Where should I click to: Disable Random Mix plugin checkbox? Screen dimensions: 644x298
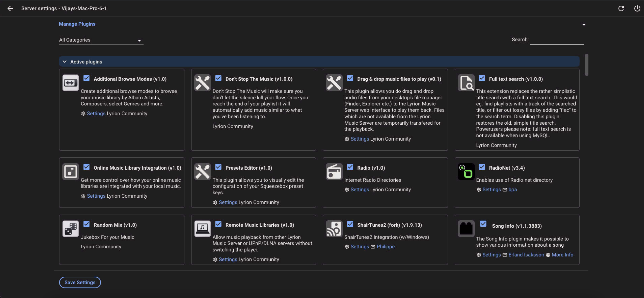coord(86,224)
